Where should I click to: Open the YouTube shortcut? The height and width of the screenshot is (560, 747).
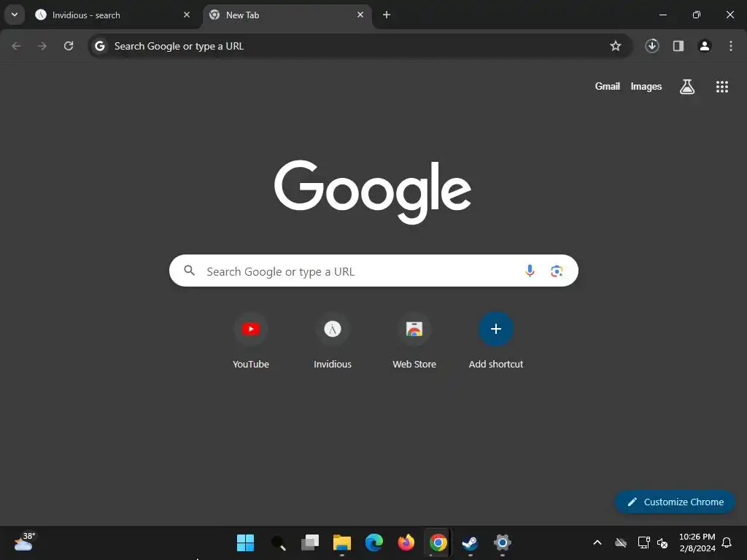coord(251,341)
